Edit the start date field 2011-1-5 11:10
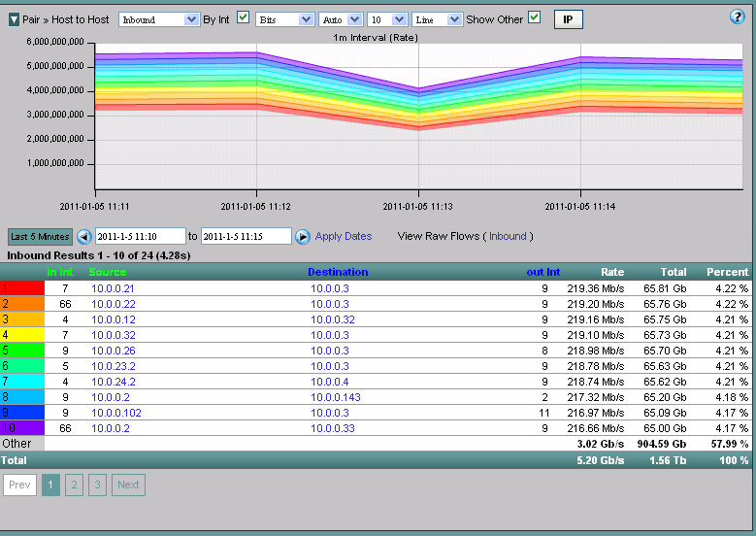Image resolution: width=756 pixels, height=536 pixels. coord(141,236)
